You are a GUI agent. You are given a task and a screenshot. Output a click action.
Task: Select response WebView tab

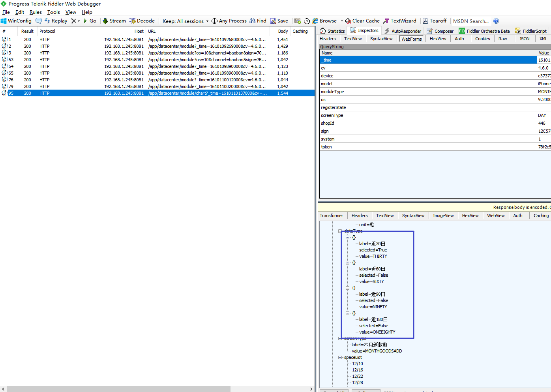[496, 216]
